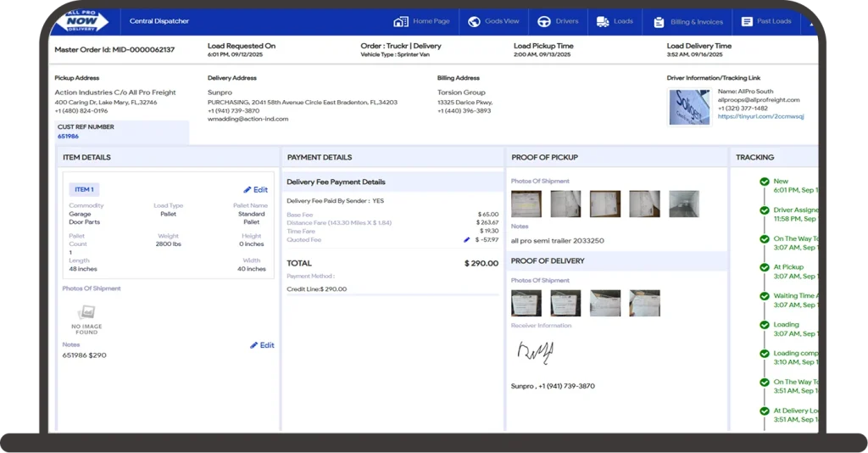Click the Past Loads document icon
This screenshot has height=453, width=868.
[747, 21]
